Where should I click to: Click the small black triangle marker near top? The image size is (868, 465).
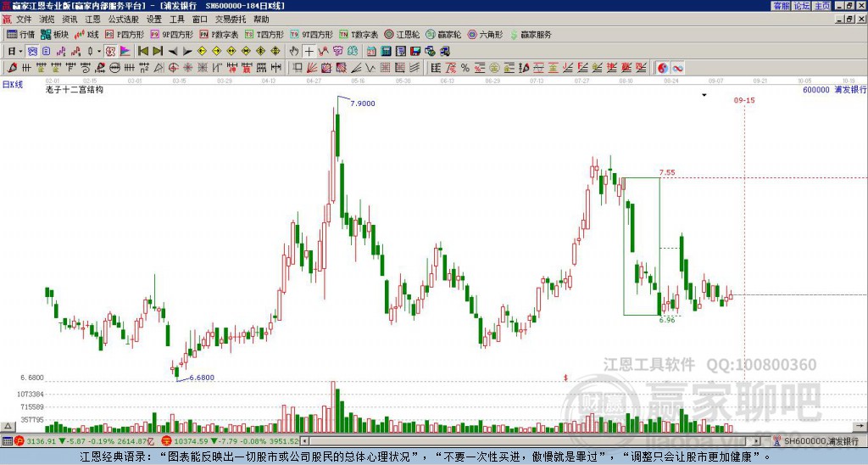point(704,95)
